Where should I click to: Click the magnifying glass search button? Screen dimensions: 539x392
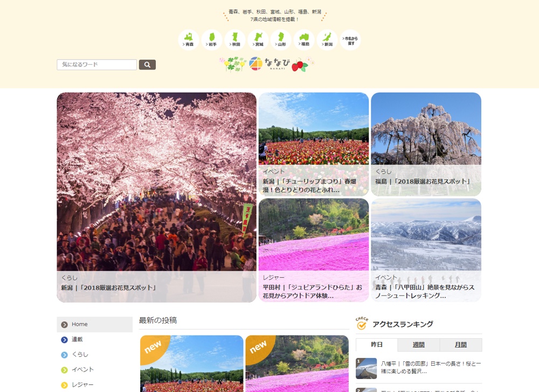click(147, 65)
